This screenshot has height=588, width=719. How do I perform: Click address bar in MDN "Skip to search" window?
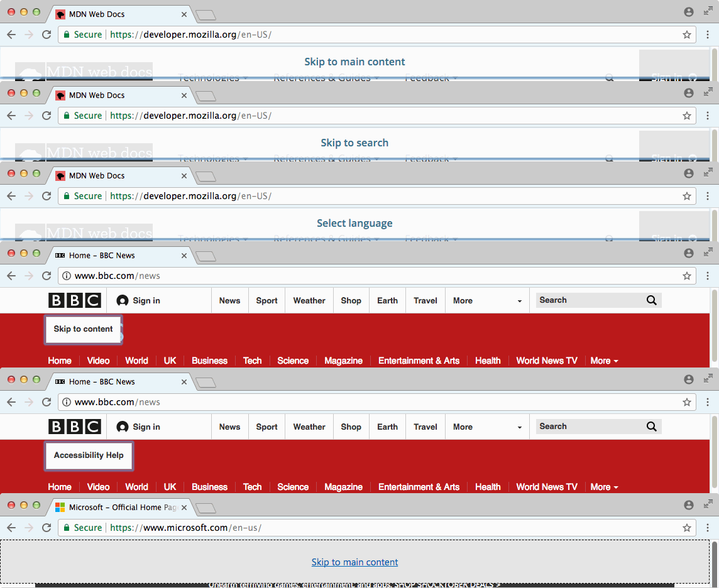(x=377, y=116)
